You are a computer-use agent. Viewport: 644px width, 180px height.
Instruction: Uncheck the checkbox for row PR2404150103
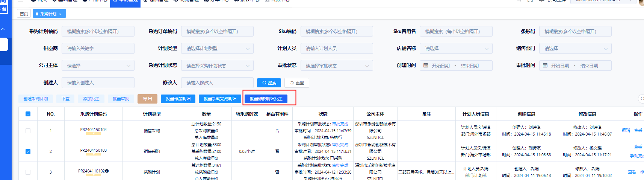pos(28,151)
